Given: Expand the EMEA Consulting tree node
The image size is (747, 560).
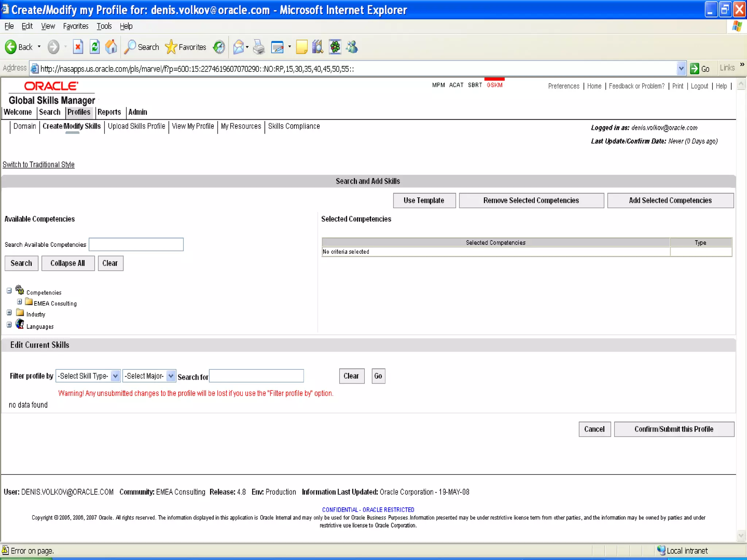Looking at the screenshot, I should 20,302.
